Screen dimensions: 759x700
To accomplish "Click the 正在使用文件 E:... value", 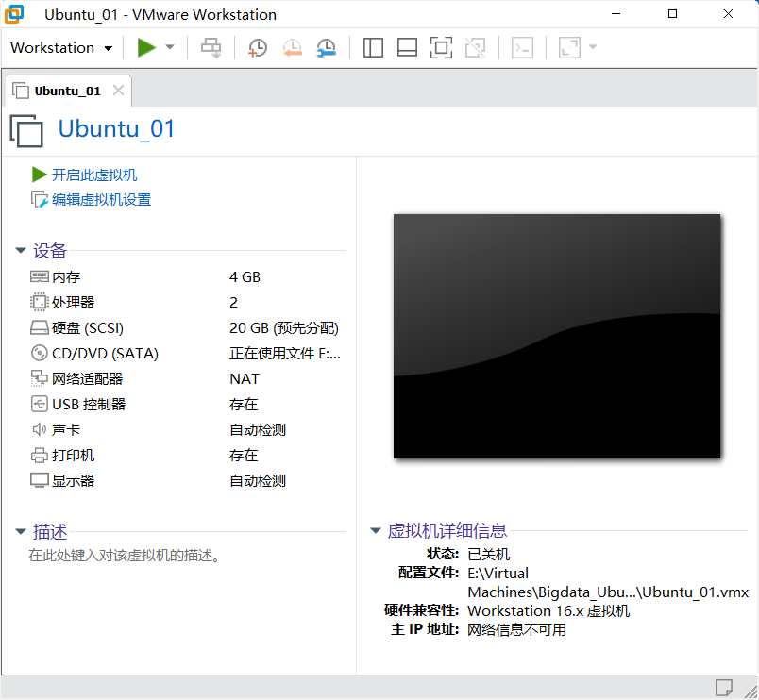I will (285, 354).
